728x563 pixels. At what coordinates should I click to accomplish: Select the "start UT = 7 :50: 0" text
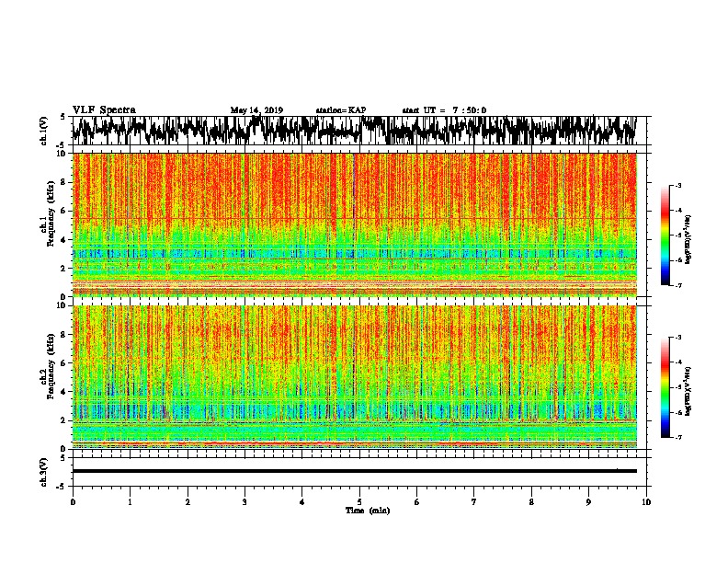444,110
